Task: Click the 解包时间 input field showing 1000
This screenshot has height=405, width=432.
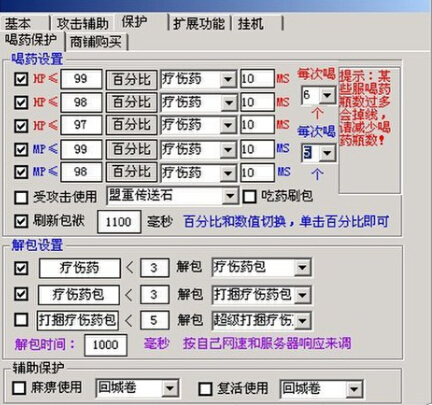Action: (x=106, y=345)
